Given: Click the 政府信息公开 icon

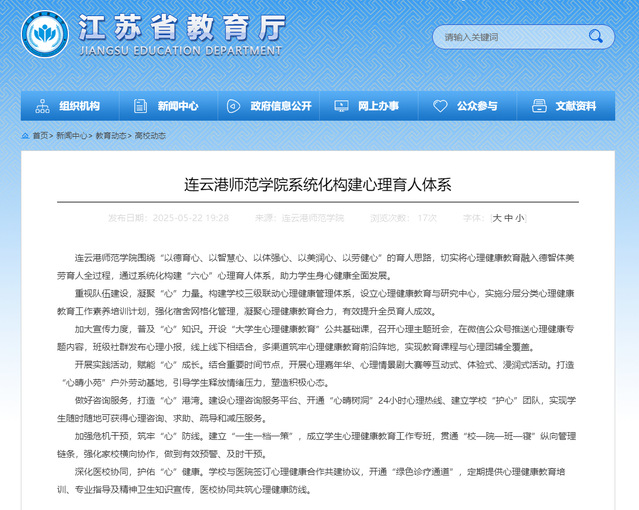Looking at the screenshot, I should (234, 106).
